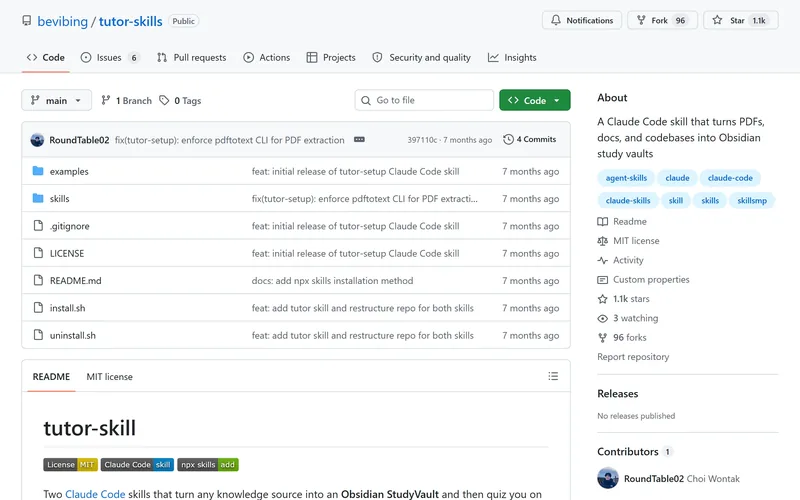Open README.md commit 'docs: add npx skills installation method'
The height and width of the screenshot is (500, 800).
(332, 281)
